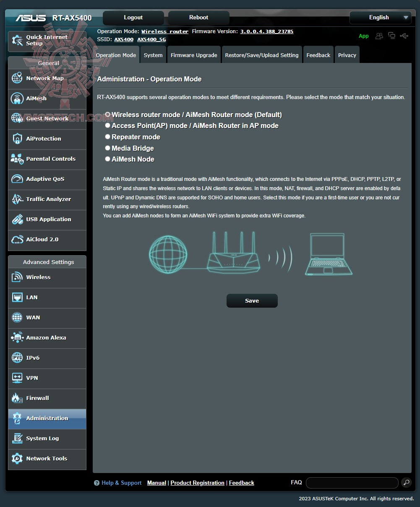Click the AiProtection shield icon
The image size is (420, 507).
[17, 139]
